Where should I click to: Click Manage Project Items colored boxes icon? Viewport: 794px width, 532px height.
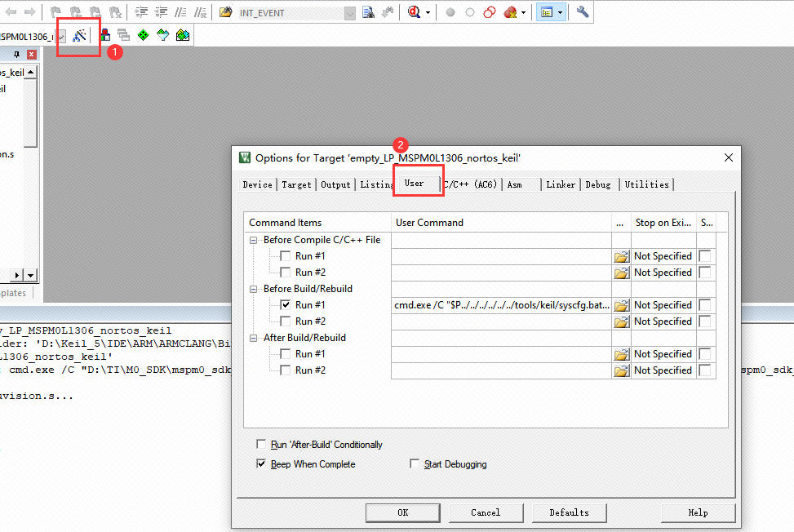(105, 35)
